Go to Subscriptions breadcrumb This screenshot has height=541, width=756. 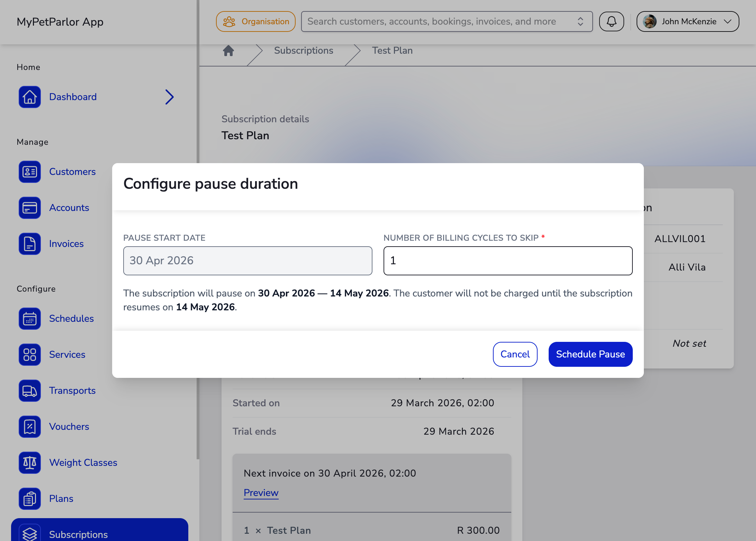point(304,51)
